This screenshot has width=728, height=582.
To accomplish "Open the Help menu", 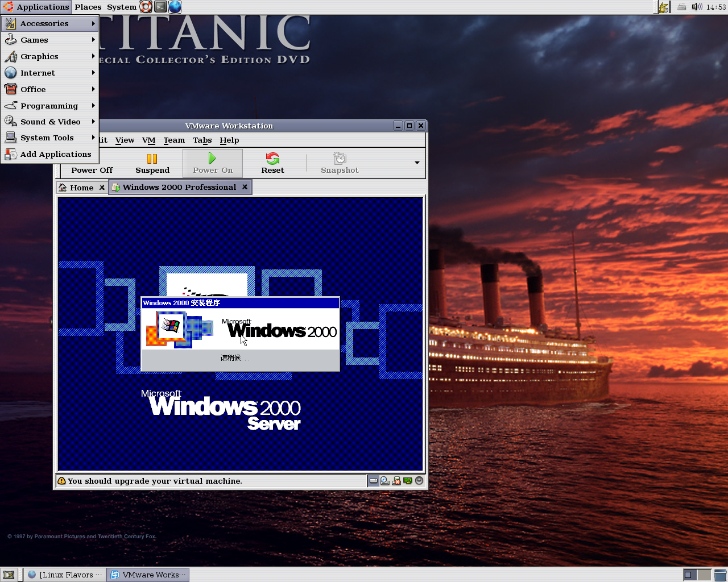I will [229, 140].
